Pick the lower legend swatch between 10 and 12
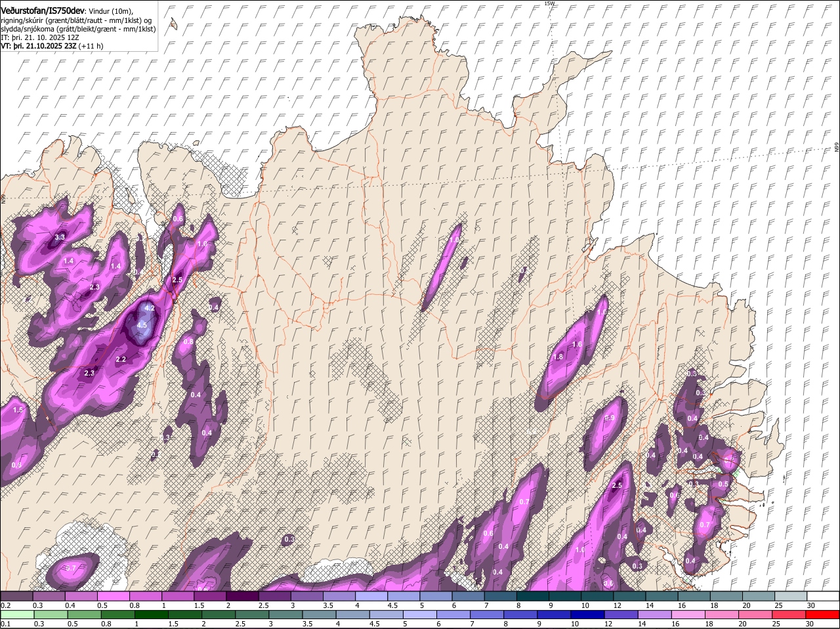Screen dimensions: 840x629 pos(589,615)
